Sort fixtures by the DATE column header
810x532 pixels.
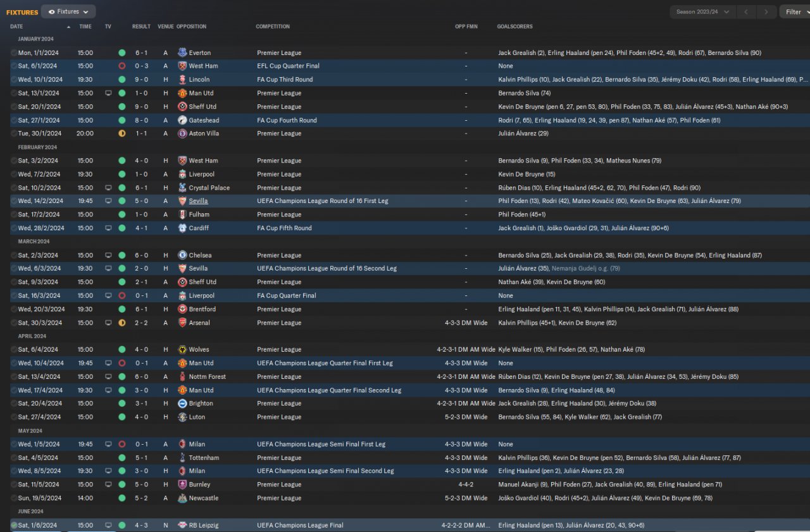16,27
